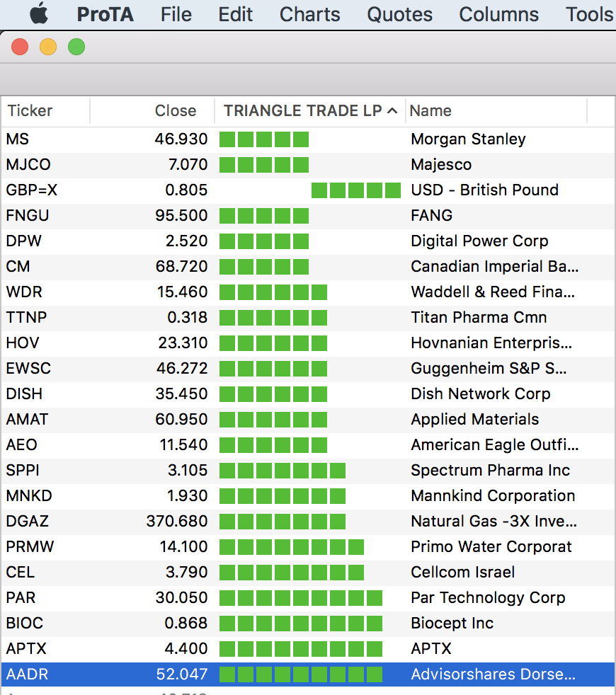Select the MNKD ticker
The image size is (616, 695).
point(29,496)
